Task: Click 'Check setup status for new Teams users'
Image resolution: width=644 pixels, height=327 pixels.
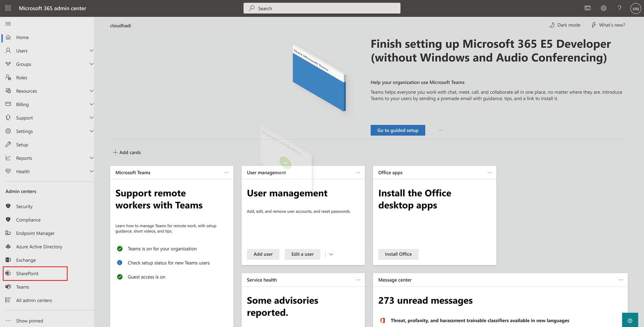Action: coord(169,263)
